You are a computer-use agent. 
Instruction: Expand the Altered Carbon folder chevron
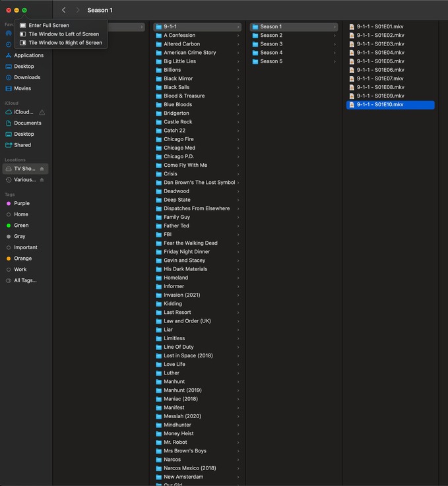pyautogui.click(x=238, y=44)
